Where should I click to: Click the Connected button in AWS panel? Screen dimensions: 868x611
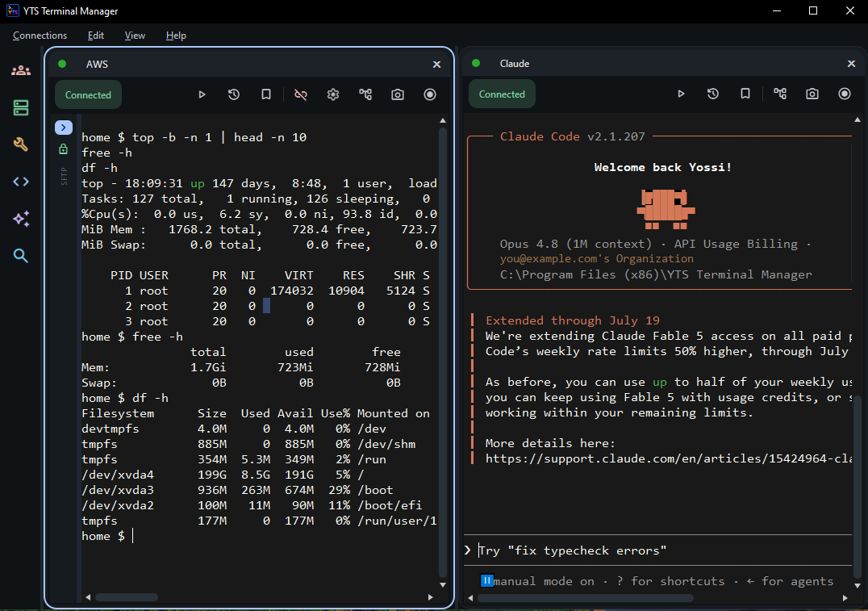[88, 94]
